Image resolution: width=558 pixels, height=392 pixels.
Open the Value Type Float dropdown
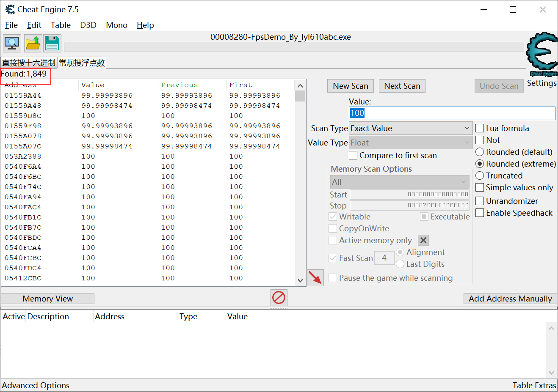click(x=410, y=143)
